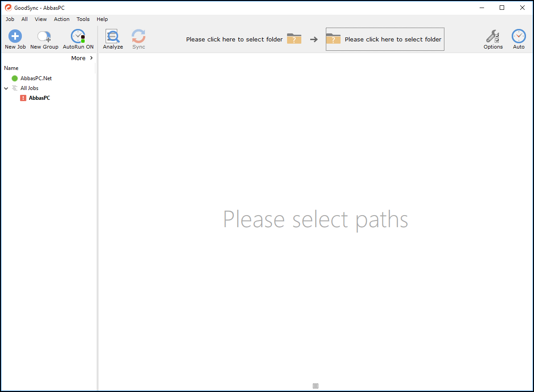
Task: Open the Action menu
Action: 62,19
